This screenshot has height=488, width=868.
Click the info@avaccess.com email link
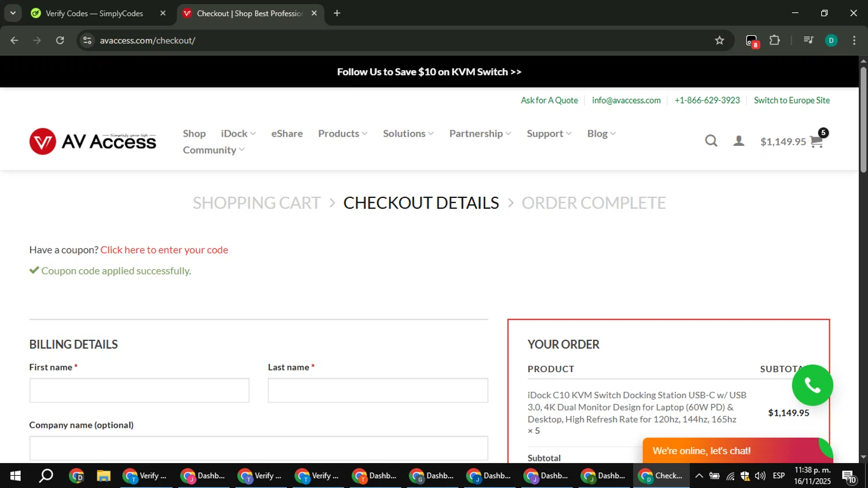coord(626,100)
